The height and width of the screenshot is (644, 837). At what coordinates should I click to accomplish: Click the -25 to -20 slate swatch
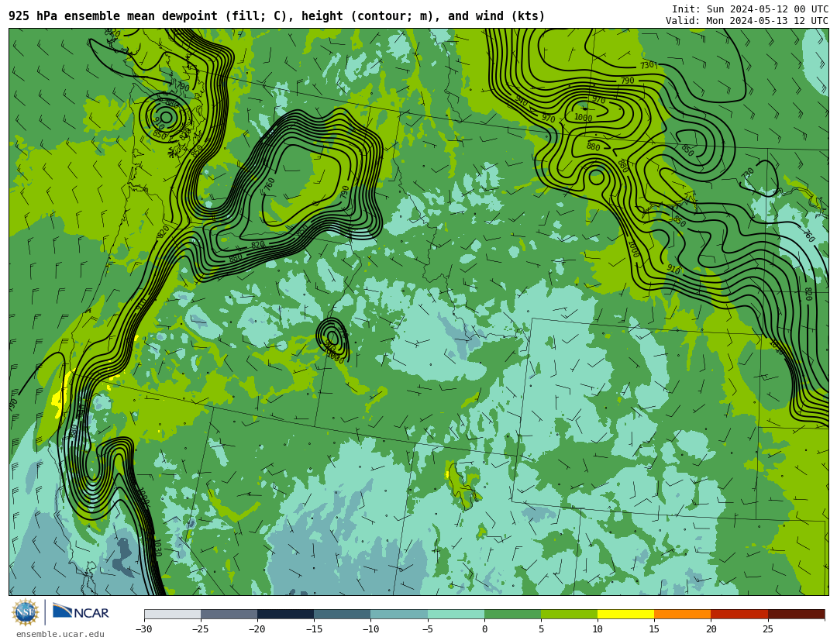(x=229, y=614)
